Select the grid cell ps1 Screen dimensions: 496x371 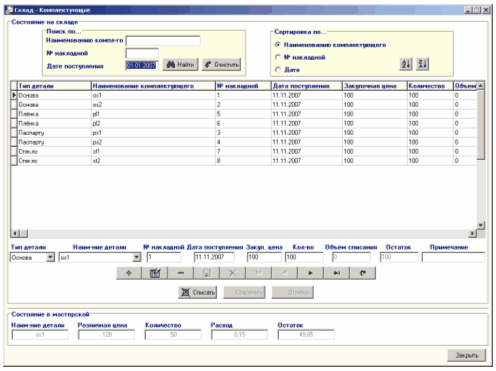[x=153, y=133]
